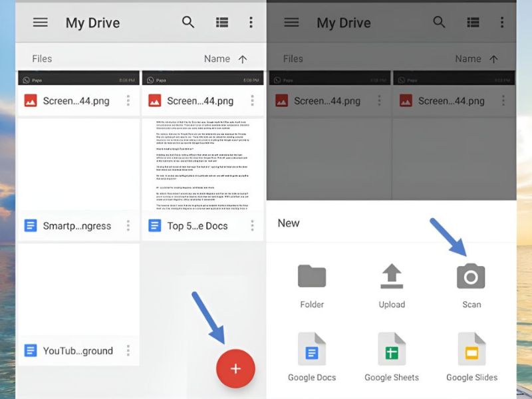Image resolution: width=532 pixels, height=399 pixels.
Task: Open the search icon in My Drive
Action: (x=188, y=22)
